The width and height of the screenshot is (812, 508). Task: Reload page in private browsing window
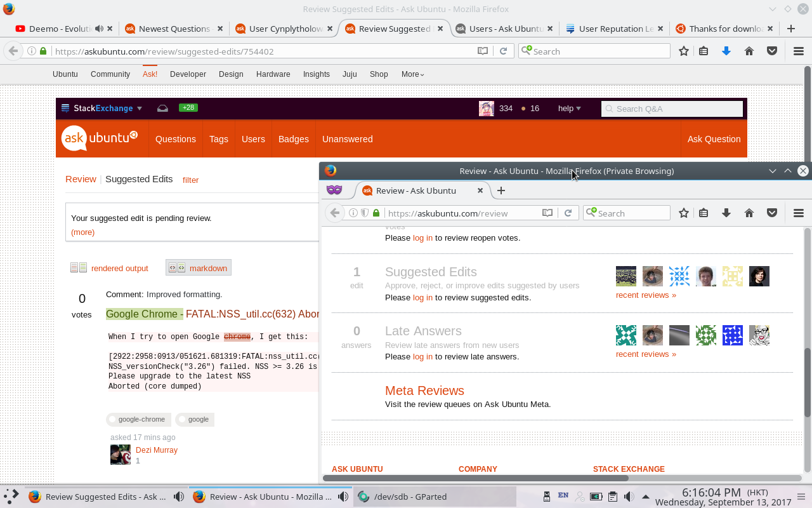point(568,213)
